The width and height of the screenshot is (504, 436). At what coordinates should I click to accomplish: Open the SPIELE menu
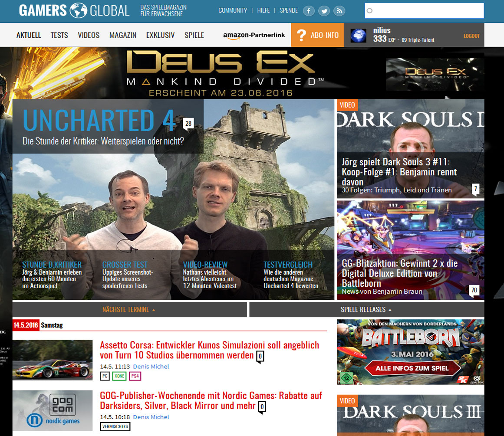(x=194, y=35)
